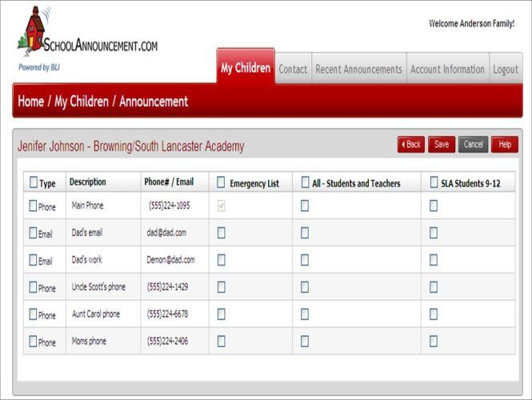
Task: Click the email Demon@dad.com
Action: point(170,259)
